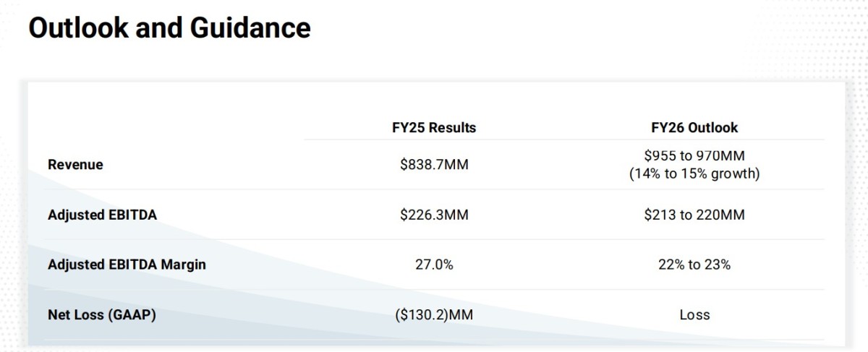Select the $955 to 970MM outlook text
This screenshot has width=868, height=352.
tap(694, 156)
